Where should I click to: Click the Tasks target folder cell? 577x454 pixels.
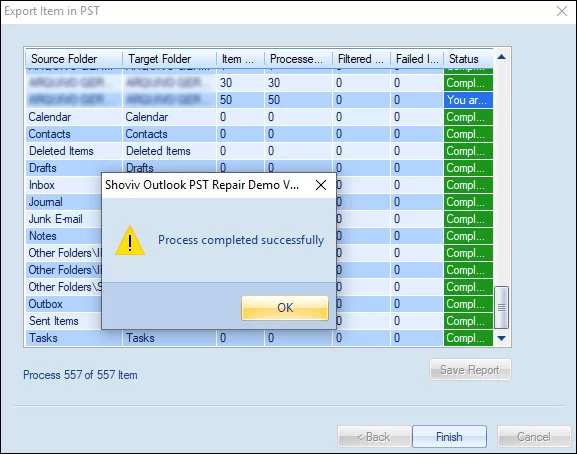click(169, 338)
